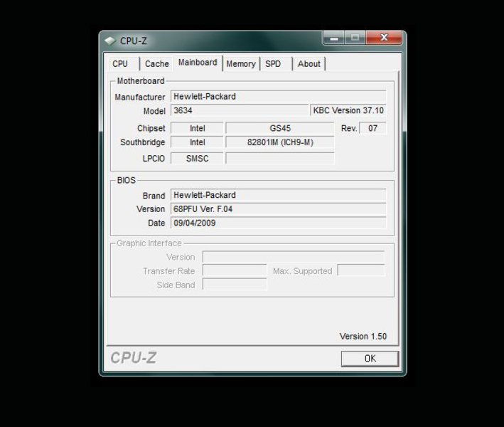Show the About tab
Viewport: 504px width, 427px height.
coord(309,64)
